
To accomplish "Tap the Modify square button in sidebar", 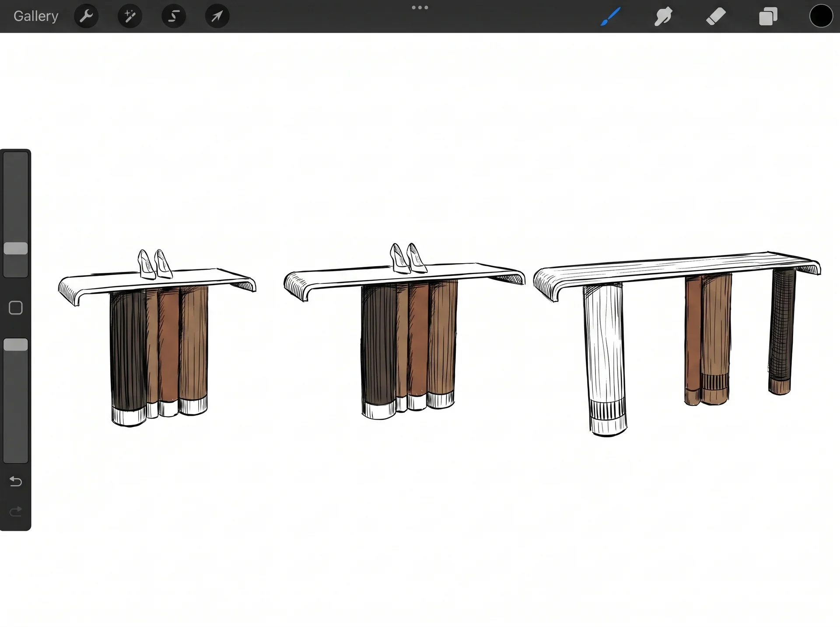I will tap(16, 308).
